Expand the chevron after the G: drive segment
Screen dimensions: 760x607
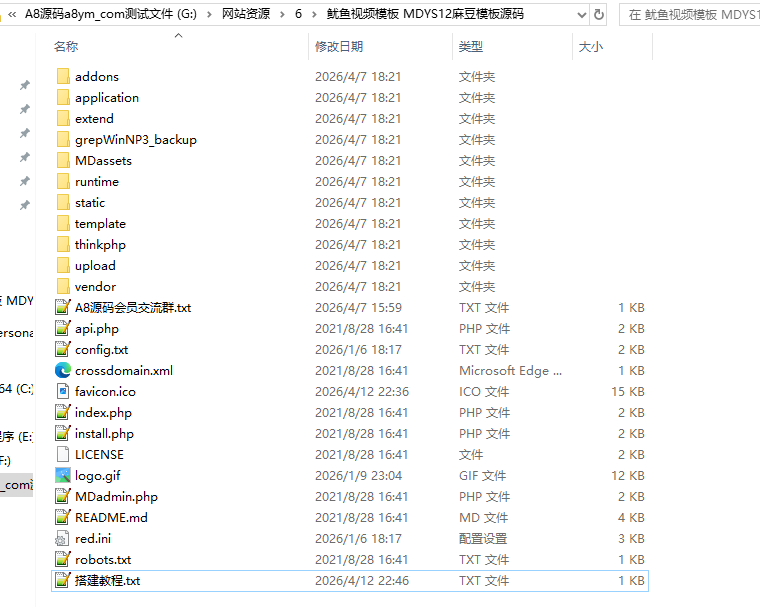pos(209,15)
